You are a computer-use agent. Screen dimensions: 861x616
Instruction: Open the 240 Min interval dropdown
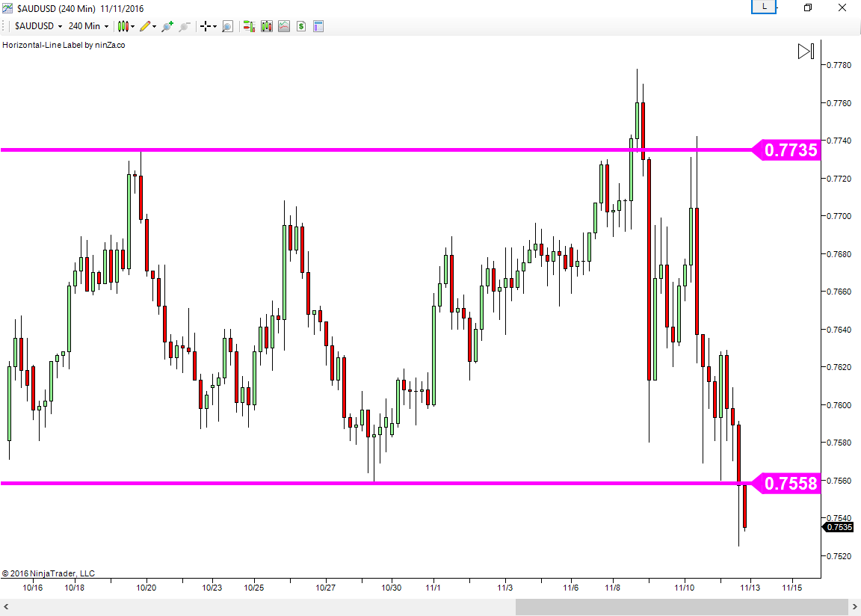click(88, 26)
